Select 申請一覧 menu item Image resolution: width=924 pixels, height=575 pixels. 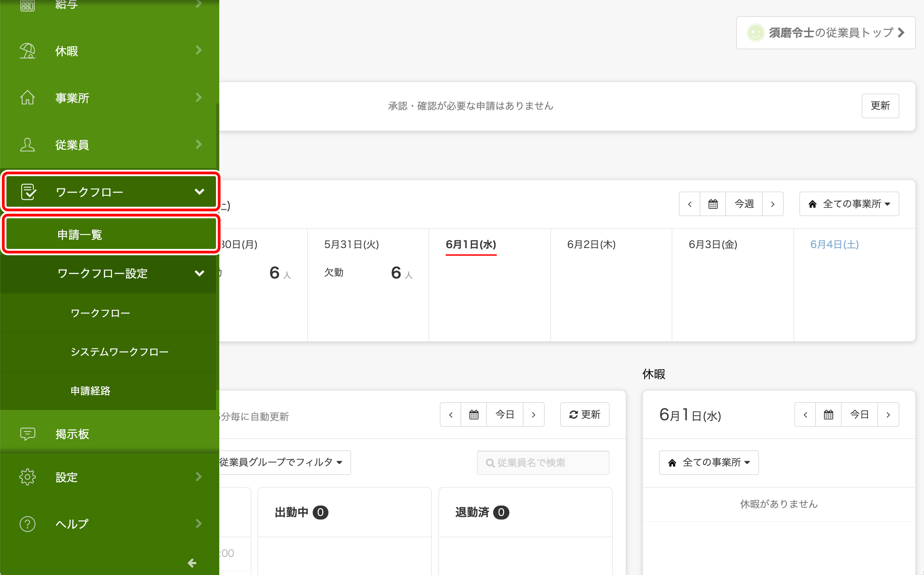tap(111, 235)
